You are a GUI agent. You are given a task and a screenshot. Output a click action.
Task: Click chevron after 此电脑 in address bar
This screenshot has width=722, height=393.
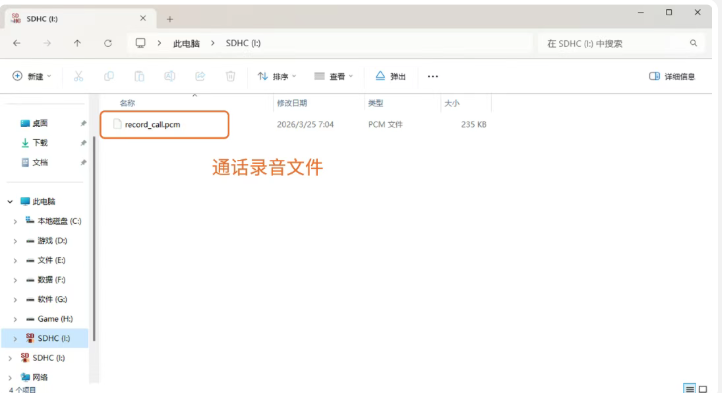click(213, 43)
